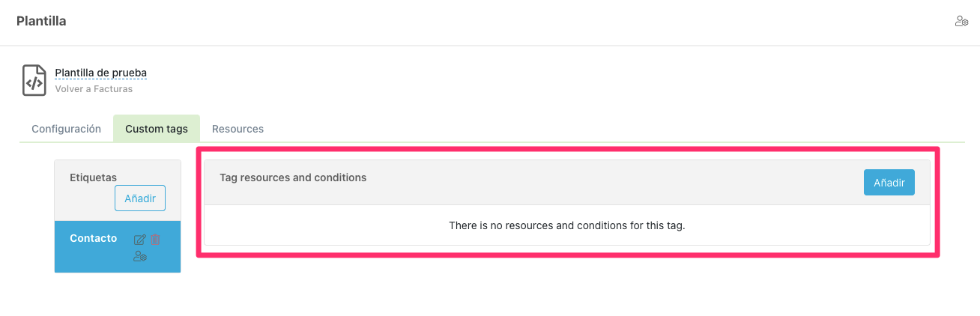Click Añadir button under Etiquetas
The width and height of the screenshot is (980, 316).
coord(139,198)
